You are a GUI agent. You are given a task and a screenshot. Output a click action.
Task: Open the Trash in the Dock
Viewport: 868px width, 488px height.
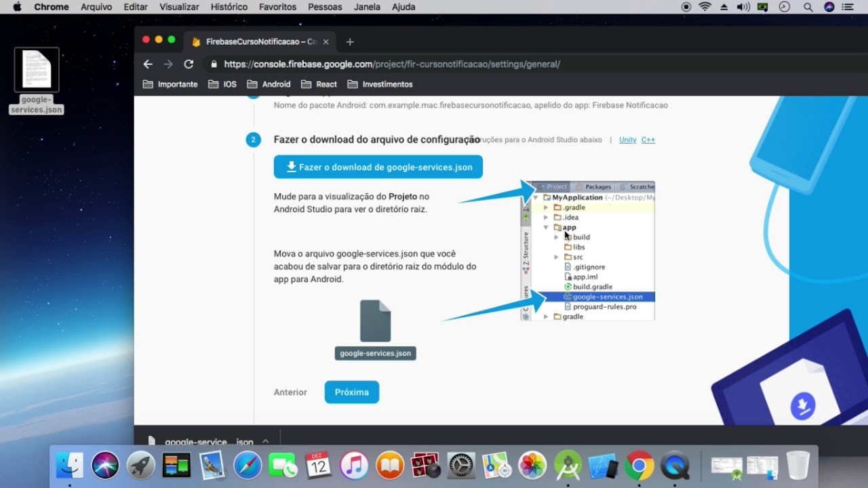pyautogui.click(x=798, y=466)
